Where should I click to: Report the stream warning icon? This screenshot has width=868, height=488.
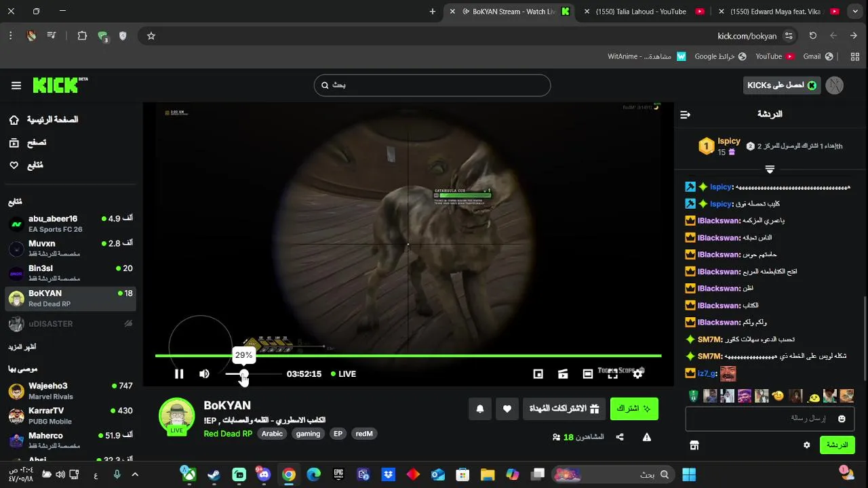647,437
